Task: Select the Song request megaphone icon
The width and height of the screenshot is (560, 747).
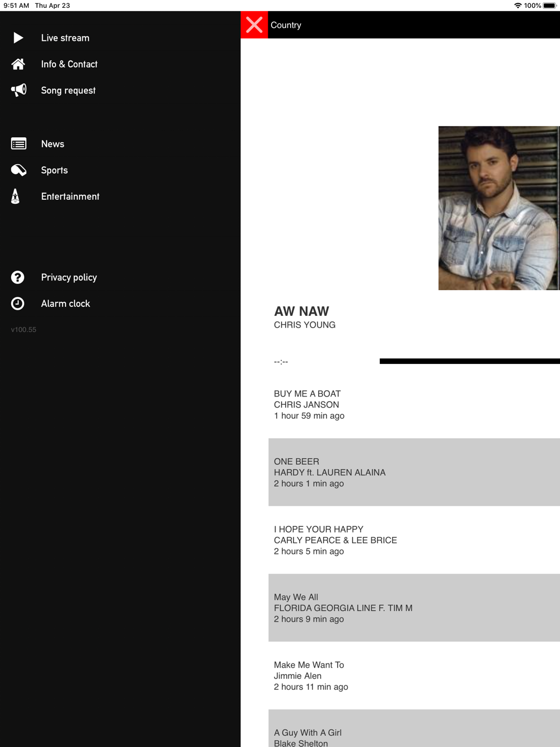Action: pos(18,90)
